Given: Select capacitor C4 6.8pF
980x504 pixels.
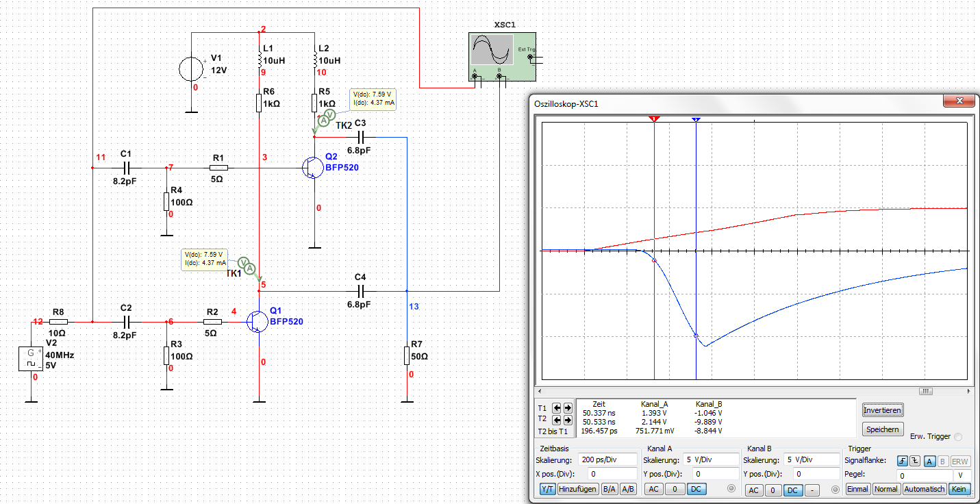Looking at the screenshot, I should tap(360, 290).
